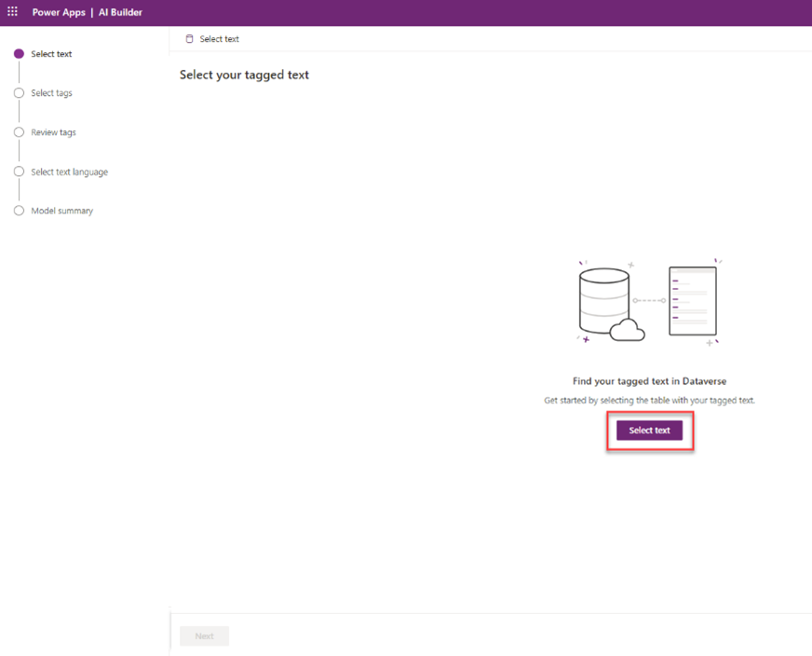Select the Model summary step circle
Screen dimensions: 812x656
(x=19, y=211)
